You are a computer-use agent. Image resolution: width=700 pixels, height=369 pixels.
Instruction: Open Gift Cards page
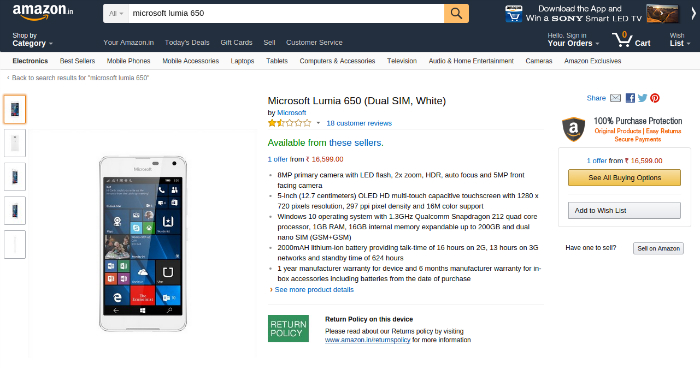[236, 42]
